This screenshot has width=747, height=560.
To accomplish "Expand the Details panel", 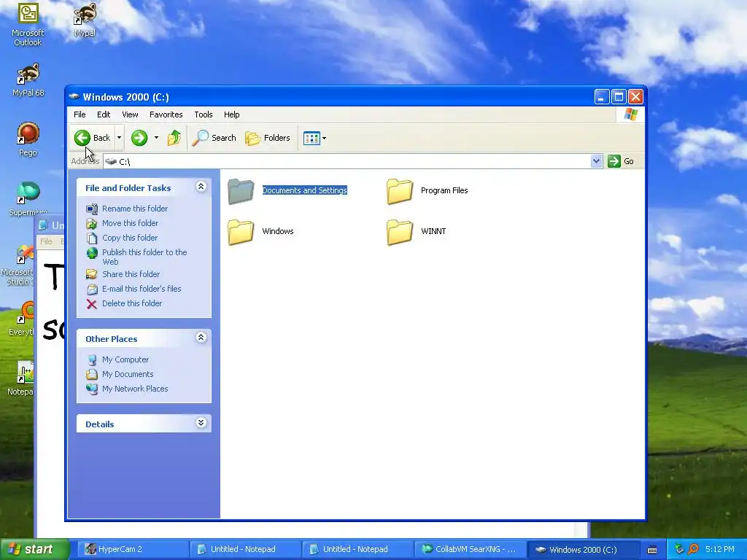I will coord(201,423).
